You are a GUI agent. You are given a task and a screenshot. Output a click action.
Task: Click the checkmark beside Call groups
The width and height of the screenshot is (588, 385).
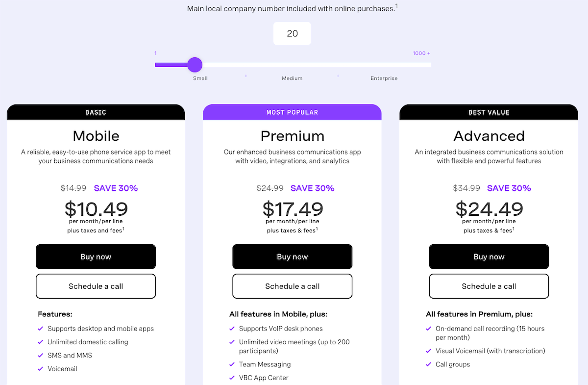click(x=429, y=364)
